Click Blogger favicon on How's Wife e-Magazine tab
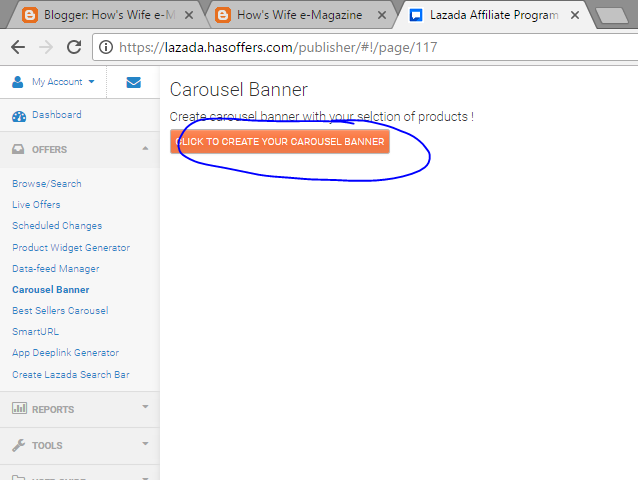 223,15
